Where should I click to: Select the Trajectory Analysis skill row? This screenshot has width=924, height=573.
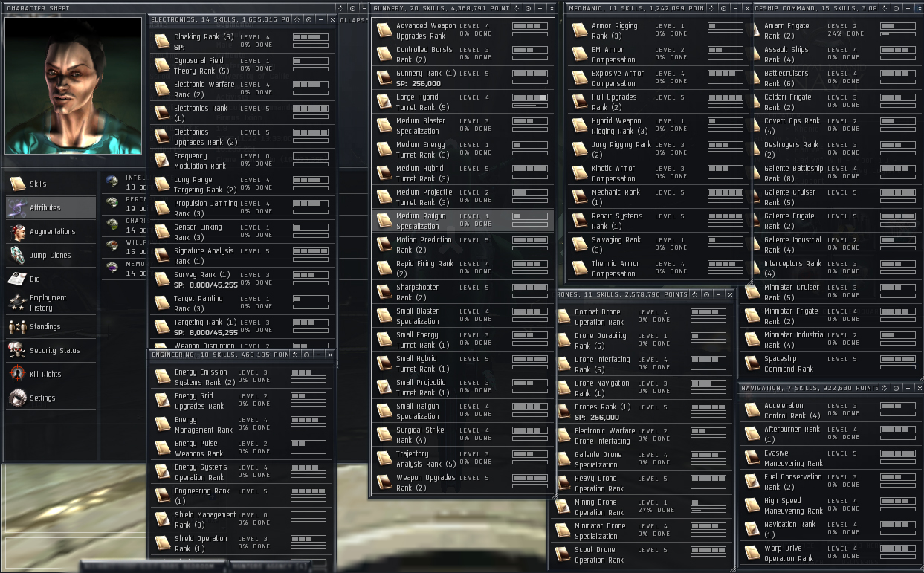point(463,458)
